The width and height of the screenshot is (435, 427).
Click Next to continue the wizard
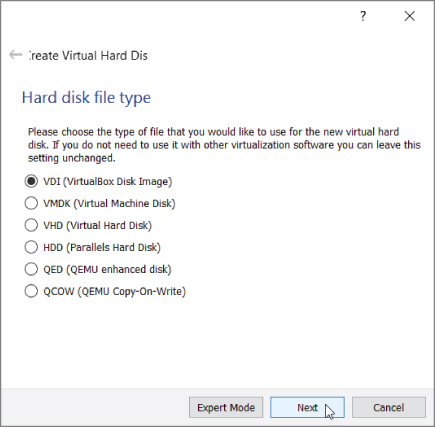(307, 407)
